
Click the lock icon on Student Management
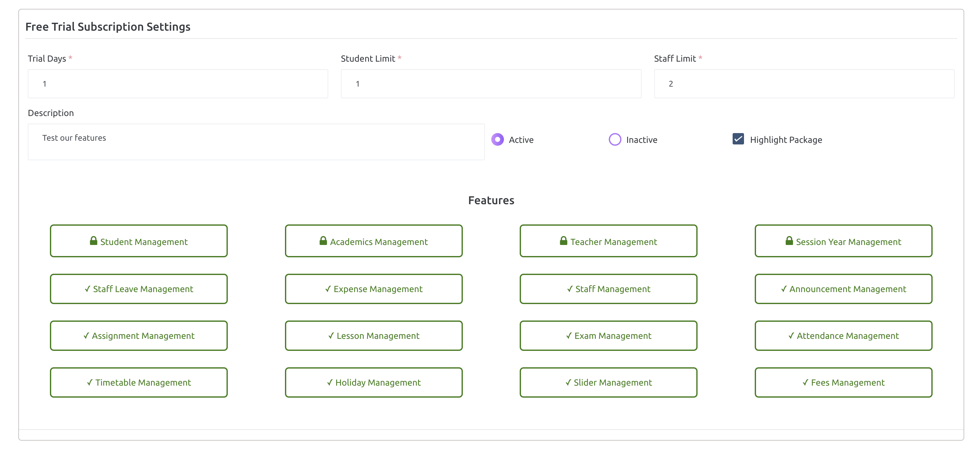pyautogui.click(x=93, y=241)
